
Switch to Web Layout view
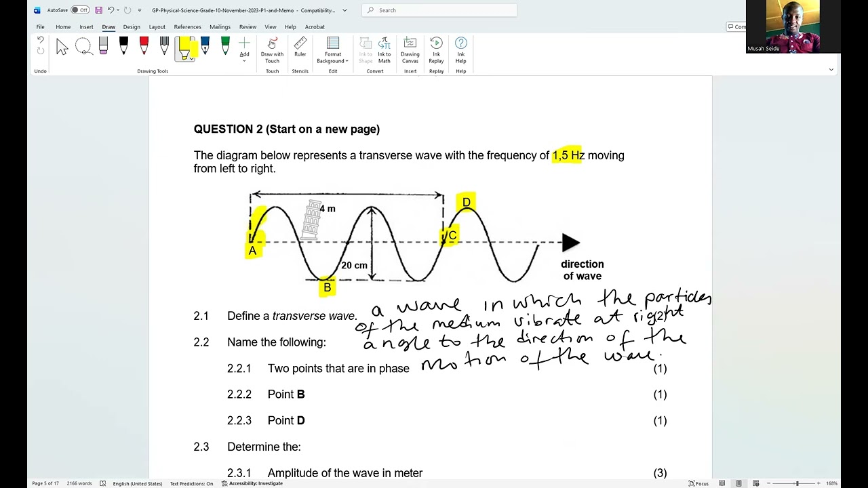755,483
